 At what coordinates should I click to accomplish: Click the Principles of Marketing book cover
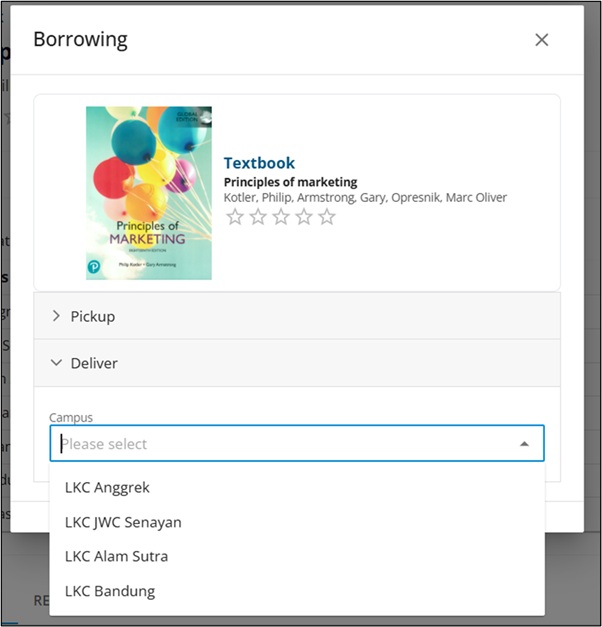(148, 192)
